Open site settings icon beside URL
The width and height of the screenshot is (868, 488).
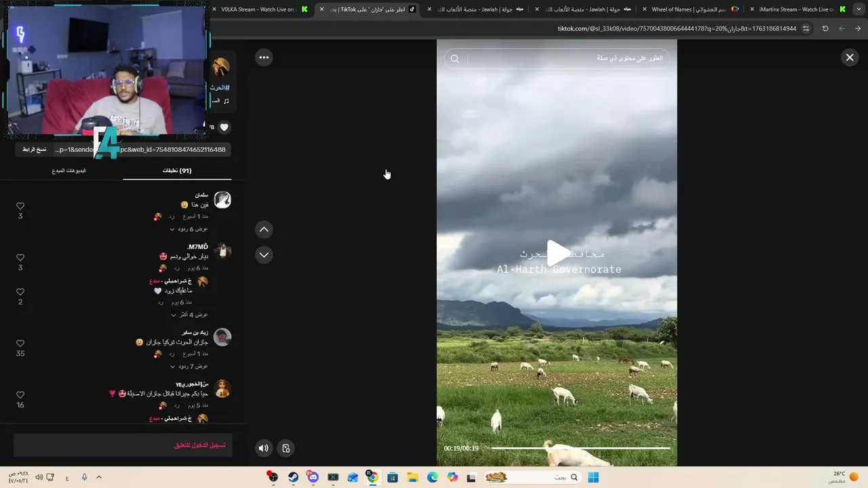[806, 28]
